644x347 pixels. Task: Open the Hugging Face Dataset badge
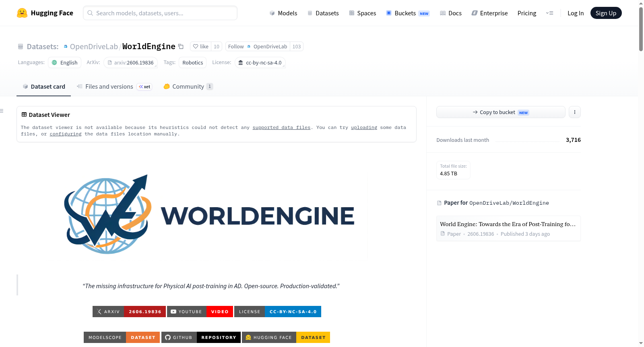coord(286,337)
